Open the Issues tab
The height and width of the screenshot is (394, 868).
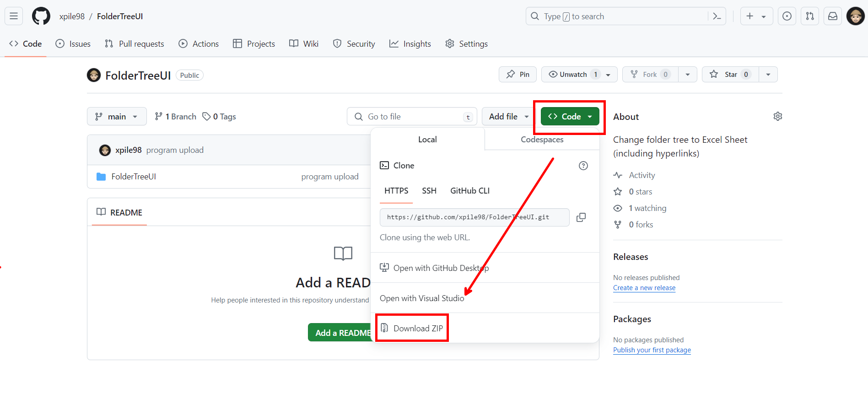tap(73, 44)
